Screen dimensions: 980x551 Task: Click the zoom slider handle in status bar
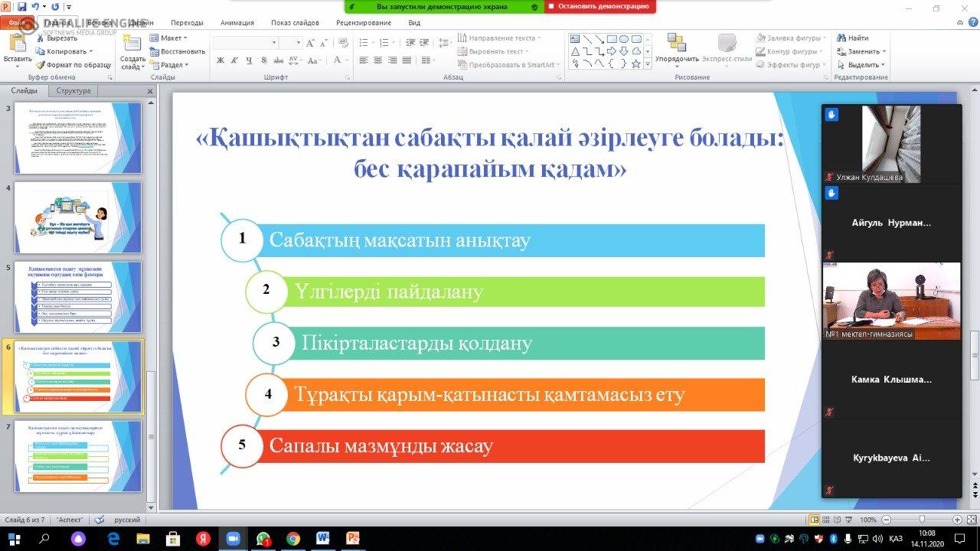tap(921, 519)
